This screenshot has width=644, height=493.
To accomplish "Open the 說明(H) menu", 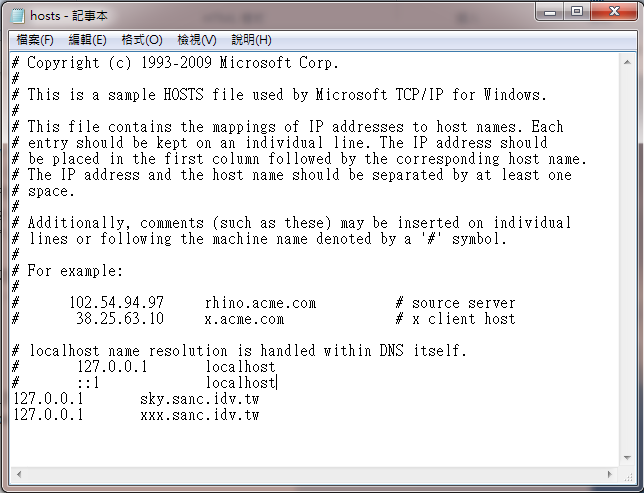I will point(251,40).
